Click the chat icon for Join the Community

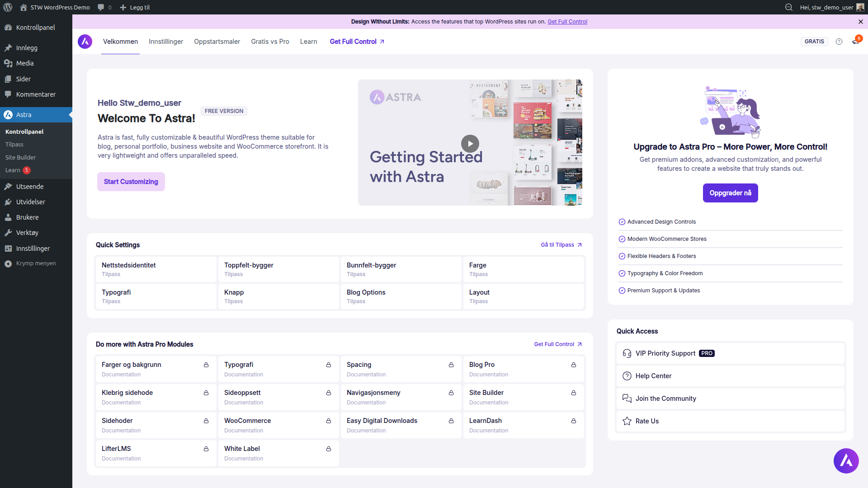[x=627, y=399]
